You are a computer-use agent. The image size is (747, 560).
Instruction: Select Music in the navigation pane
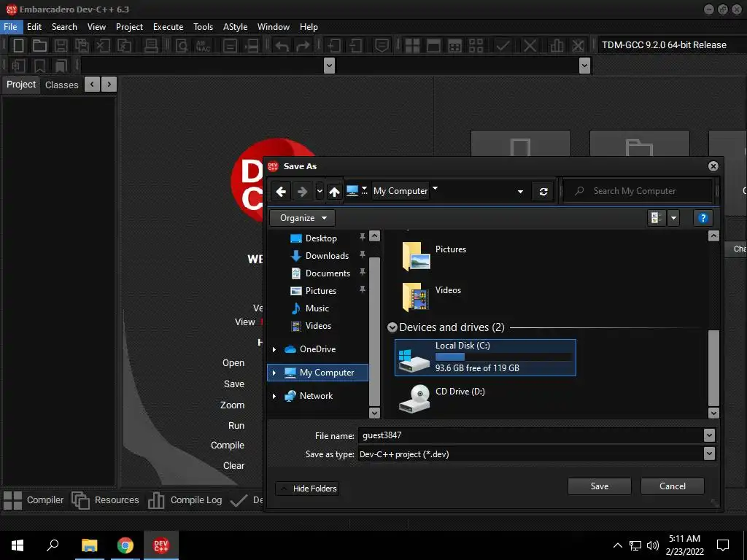pos(317,308)
